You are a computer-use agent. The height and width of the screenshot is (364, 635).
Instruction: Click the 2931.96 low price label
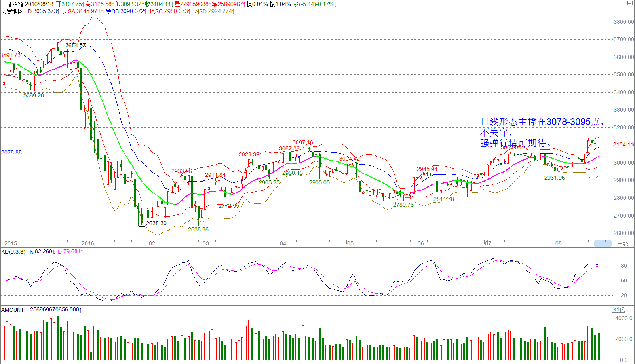click(555, 178)
